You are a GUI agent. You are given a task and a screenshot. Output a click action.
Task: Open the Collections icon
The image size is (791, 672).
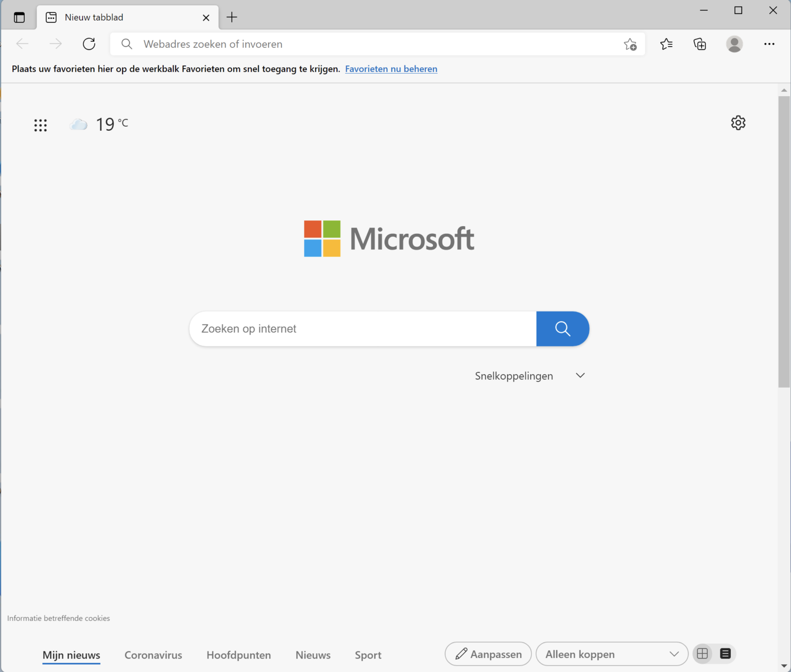coord(700,44)
